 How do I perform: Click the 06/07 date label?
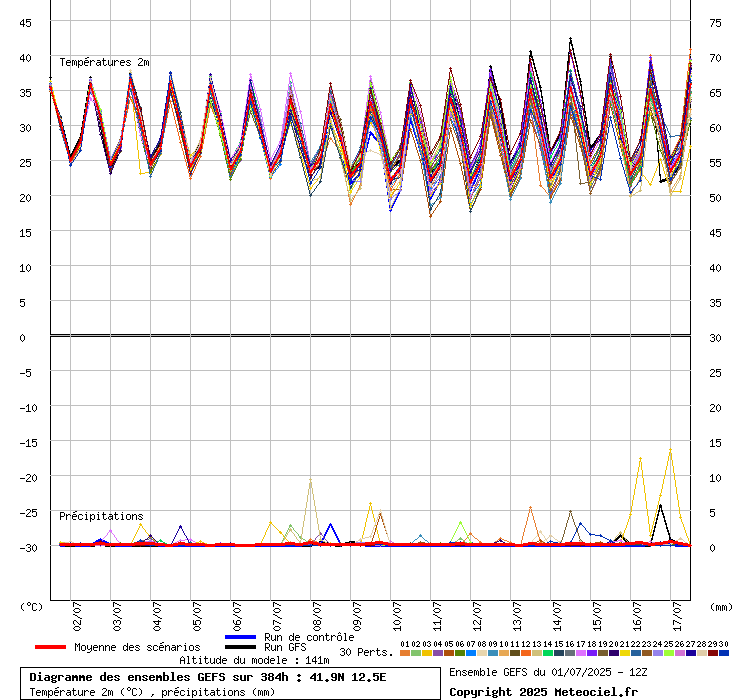[237, 616]
